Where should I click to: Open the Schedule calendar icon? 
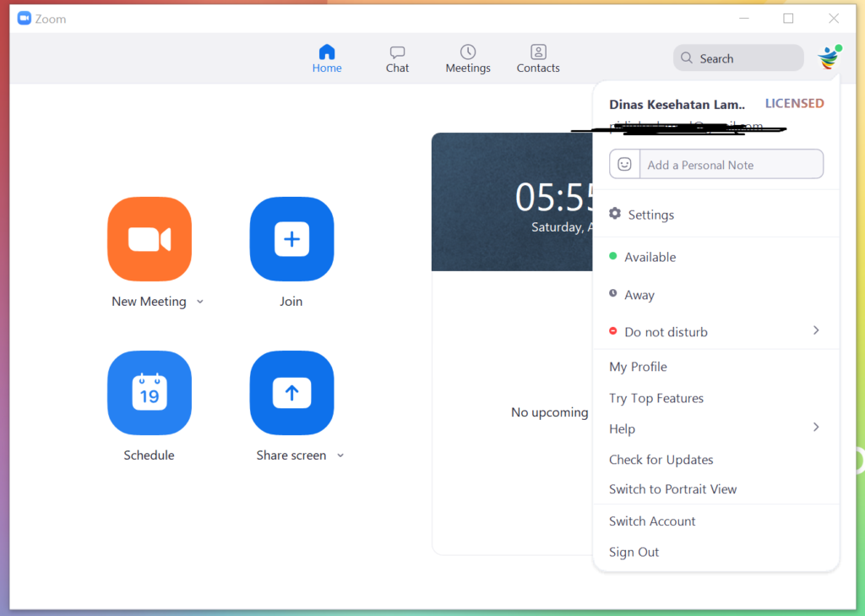pyautogui.click(x=150, y=393)
